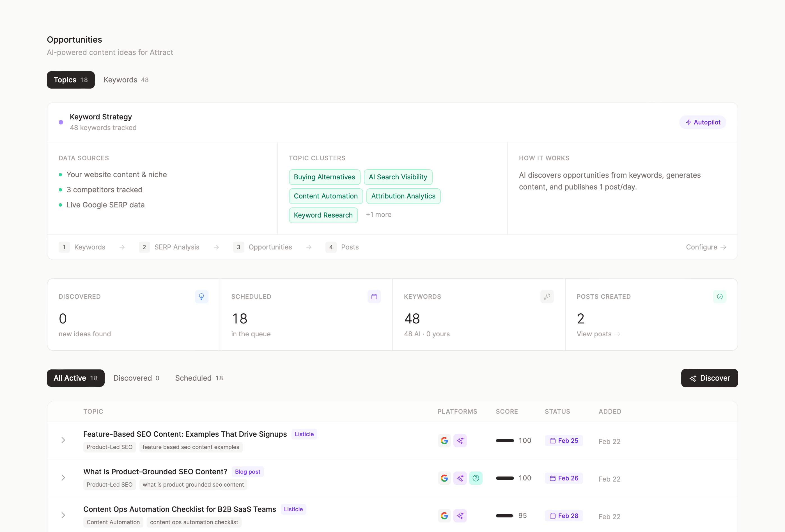Click the checkmark icon in Posts Created card
Viewport: 785px width, 532px height.
tap(719, 296)
